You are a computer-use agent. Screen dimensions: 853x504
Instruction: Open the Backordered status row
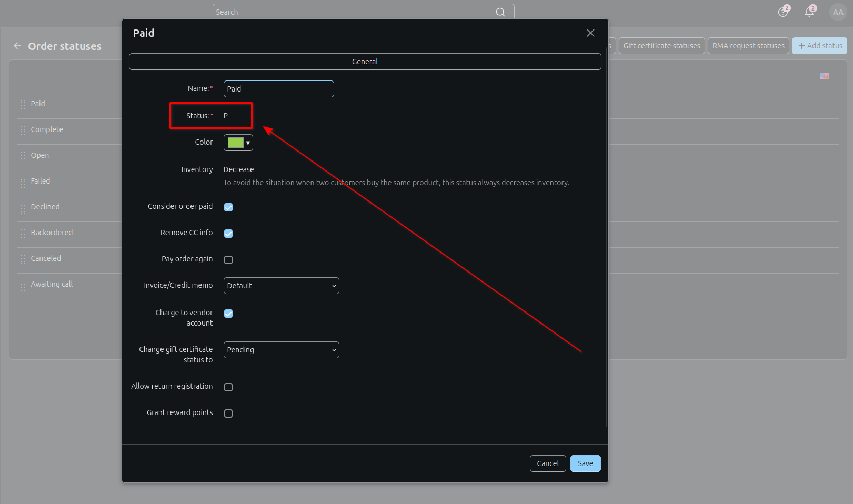(x=52, y=233)
